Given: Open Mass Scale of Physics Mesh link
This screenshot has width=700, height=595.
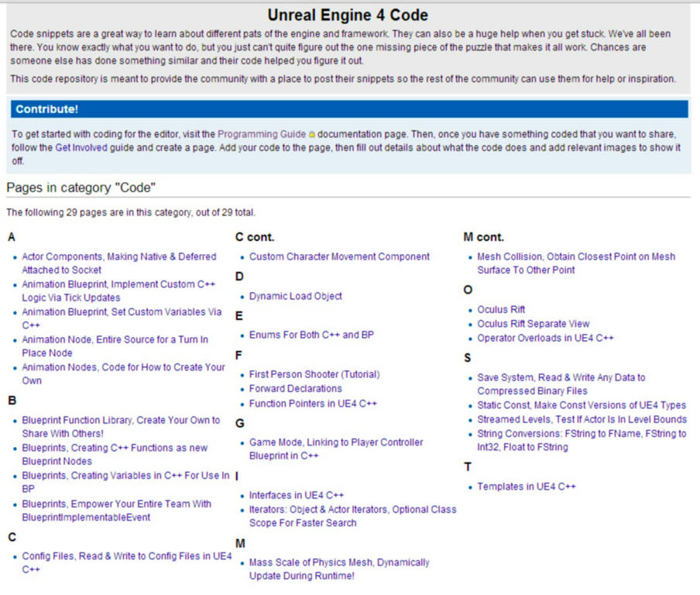Looking at the screenshot, I should (x=339, y=569).
